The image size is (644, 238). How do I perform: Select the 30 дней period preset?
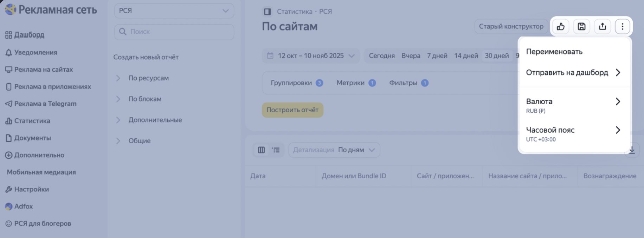click(x=496, y=56)
